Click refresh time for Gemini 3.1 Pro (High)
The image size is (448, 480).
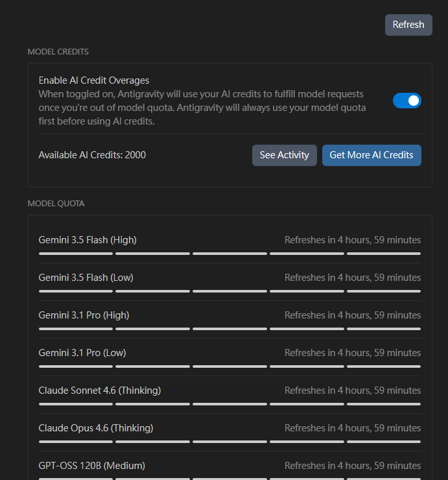pyautogui.click(x=353, y=315)
